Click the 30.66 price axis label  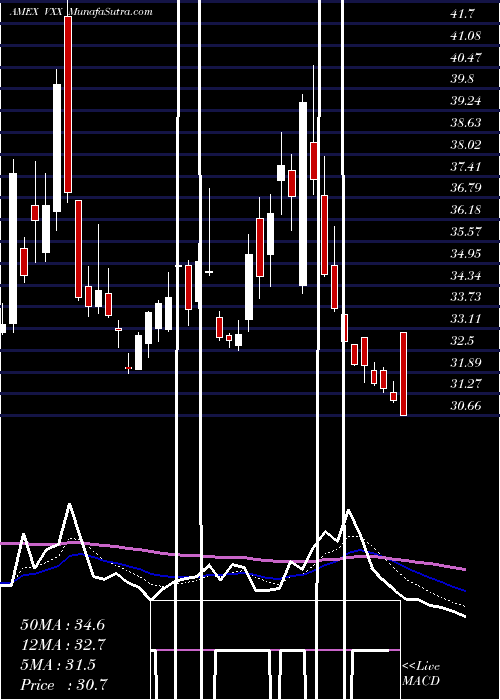pos(466,406)
